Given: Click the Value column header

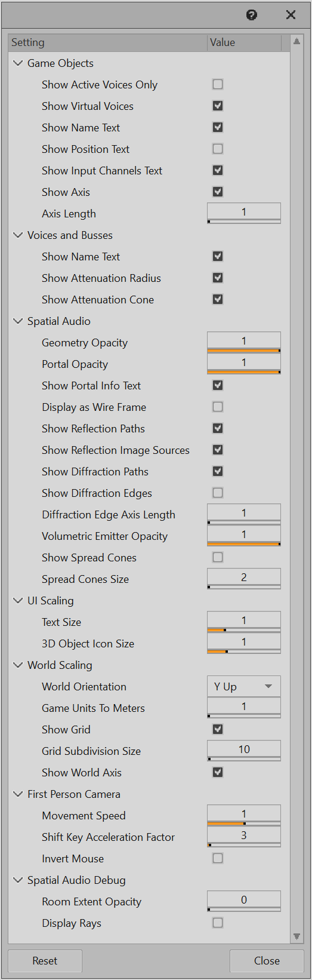Looking at the screenshot, I should tap(244, 42).
